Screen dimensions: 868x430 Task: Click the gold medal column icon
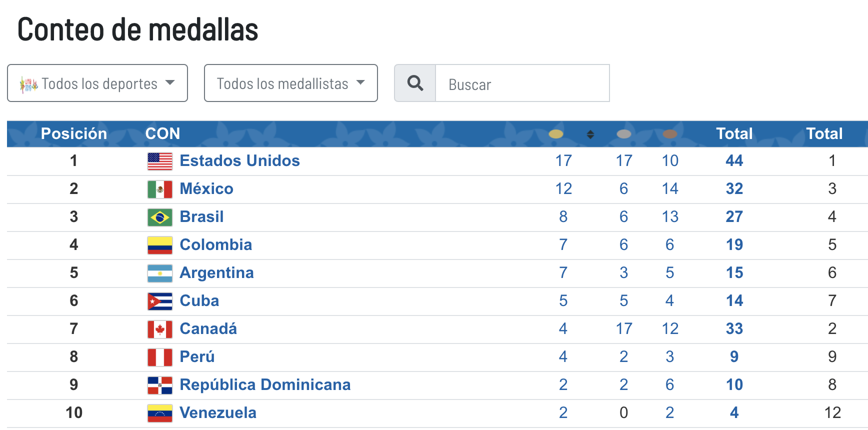[556, 134]
